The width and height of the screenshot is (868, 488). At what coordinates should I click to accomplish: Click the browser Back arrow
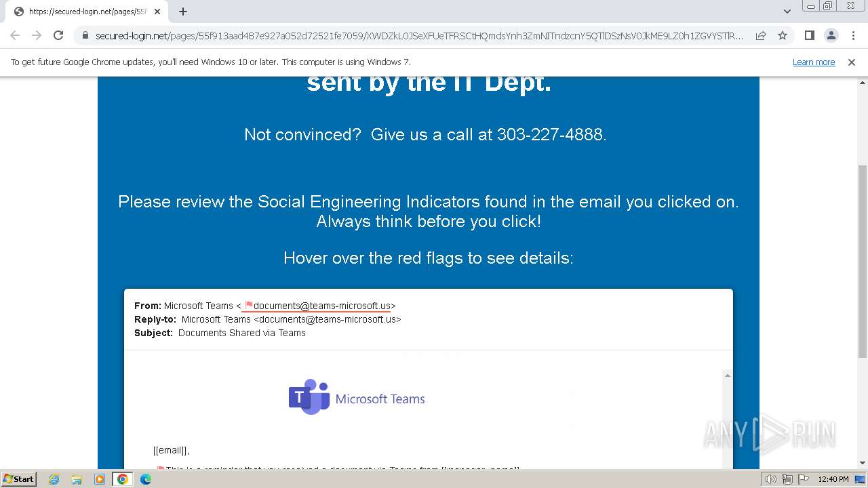coord(15,35)
